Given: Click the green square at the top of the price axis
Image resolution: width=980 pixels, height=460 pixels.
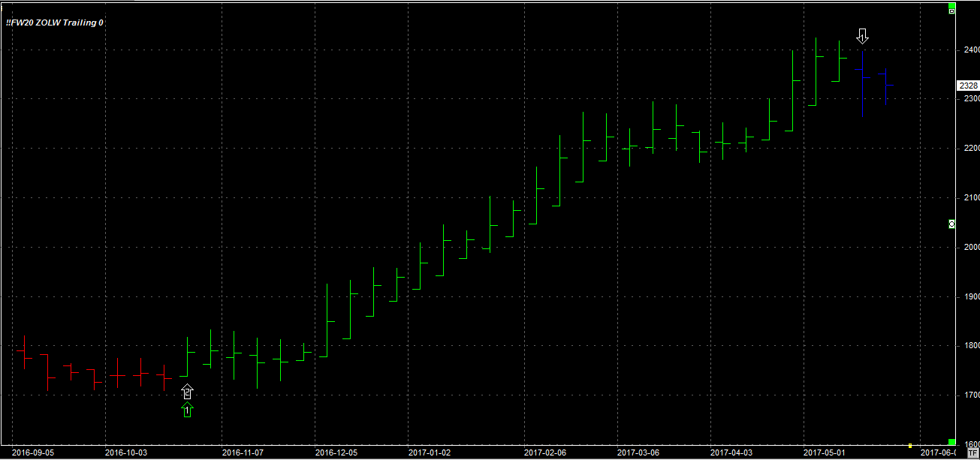Looking at the screenshot, I should pyautogui.click(x=952, y=5).
